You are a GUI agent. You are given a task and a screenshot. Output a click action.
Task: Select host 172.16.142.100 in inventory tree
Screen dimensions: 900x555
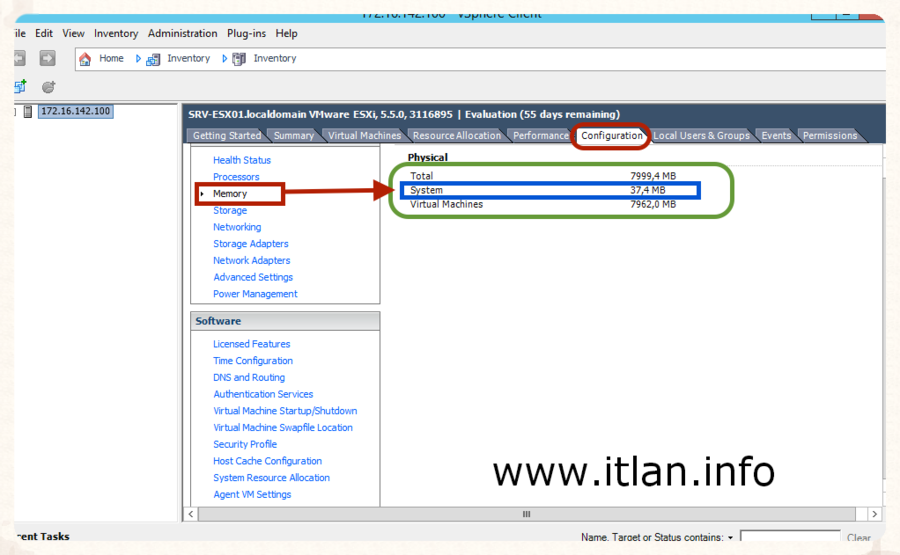(75, 111)
